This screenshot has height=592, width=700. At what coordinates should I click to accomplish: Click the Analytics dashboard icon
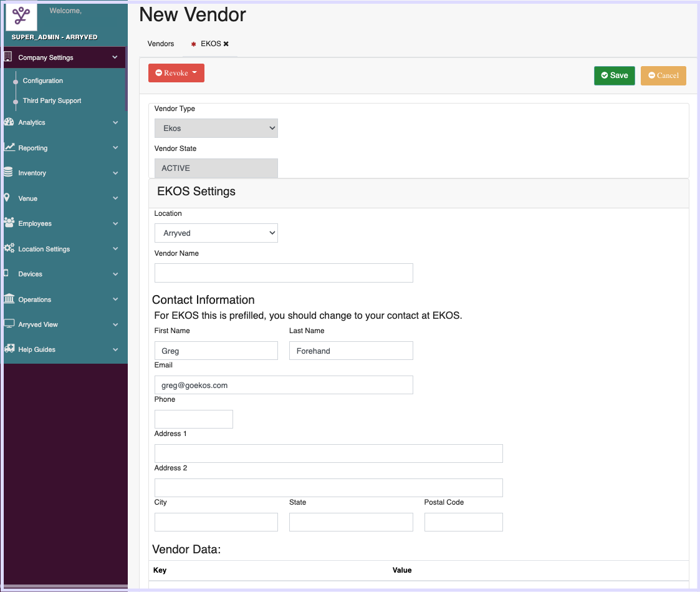(x=9, y=122)
